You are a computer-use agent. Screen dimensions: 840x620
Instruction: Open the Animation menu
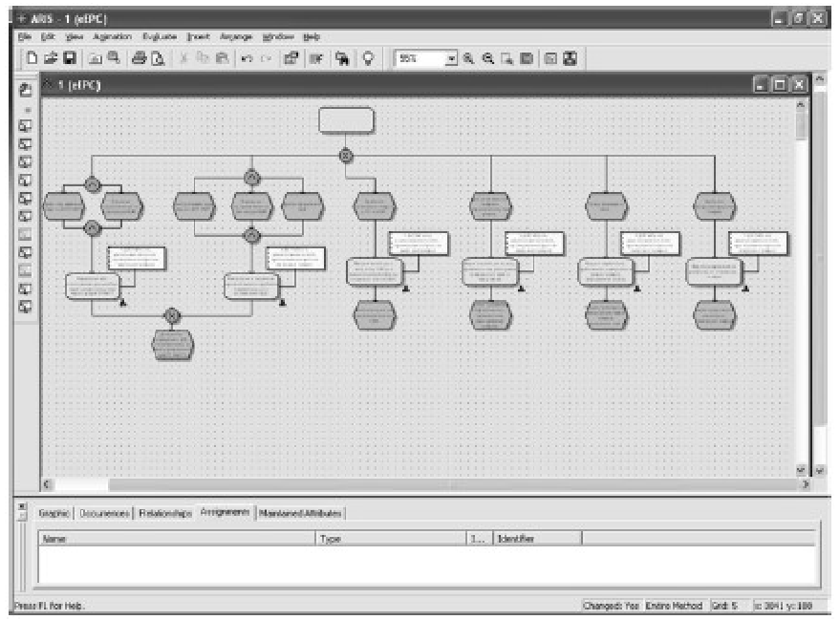click(112, 36)
